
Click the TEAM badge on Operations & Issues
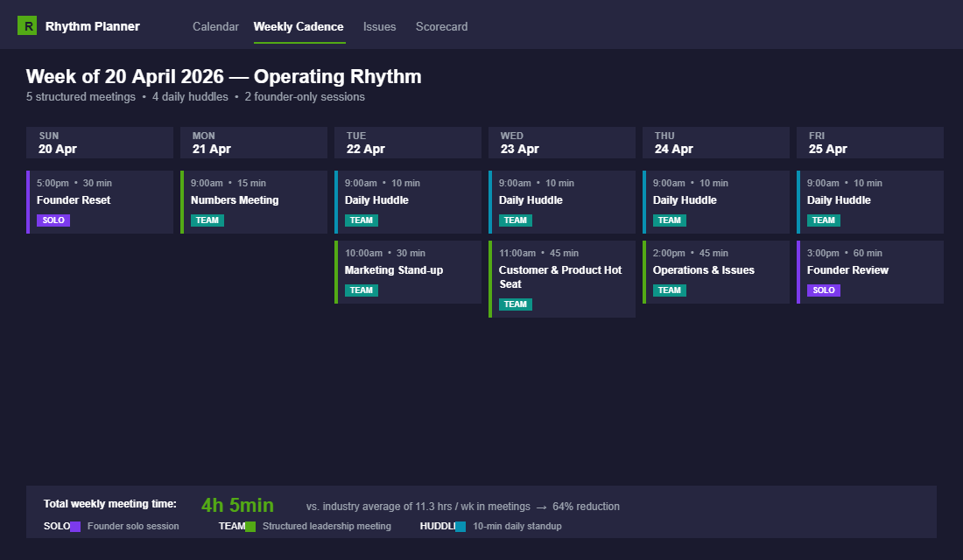click(x=669, y=290)
